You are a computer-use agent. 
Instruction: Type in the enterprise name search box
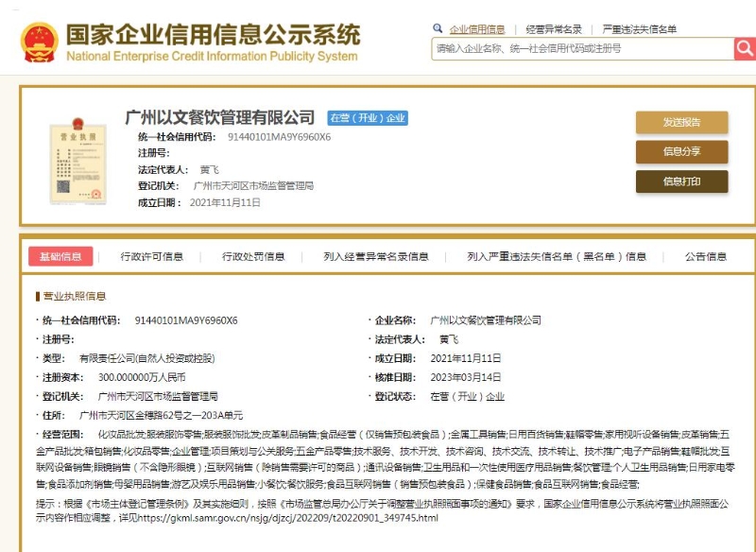pyautogui.click(x=581, y=48)
